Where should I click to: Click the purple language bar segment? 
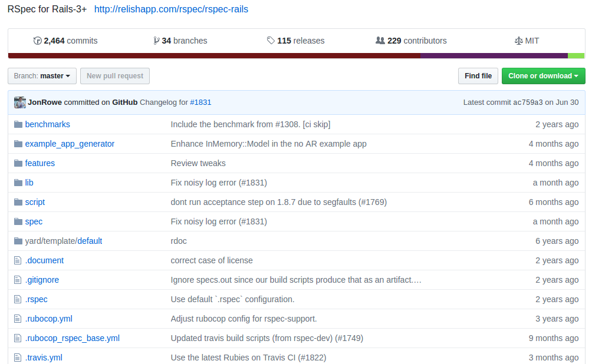(494, 56)
